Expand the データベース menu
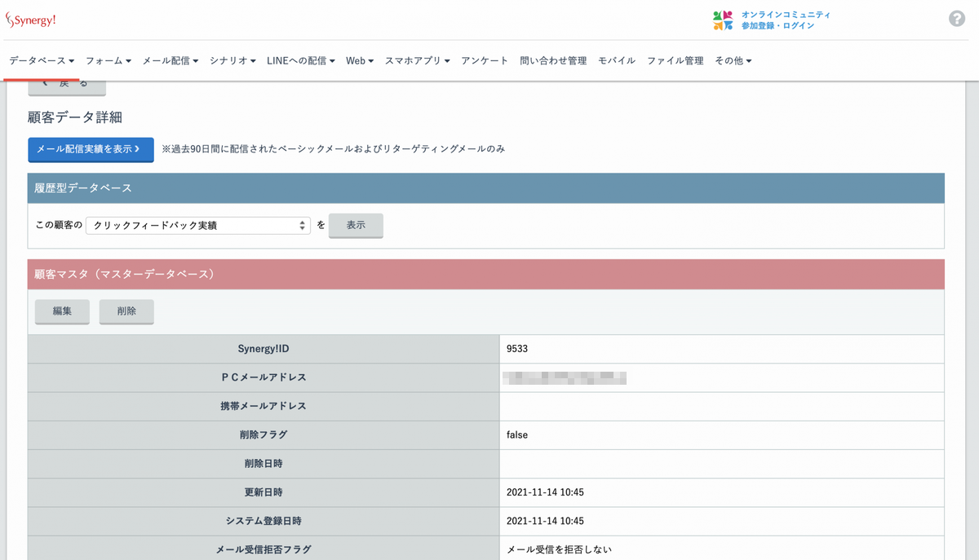Viewport: 979px width, 560px height. coord(38,60)
